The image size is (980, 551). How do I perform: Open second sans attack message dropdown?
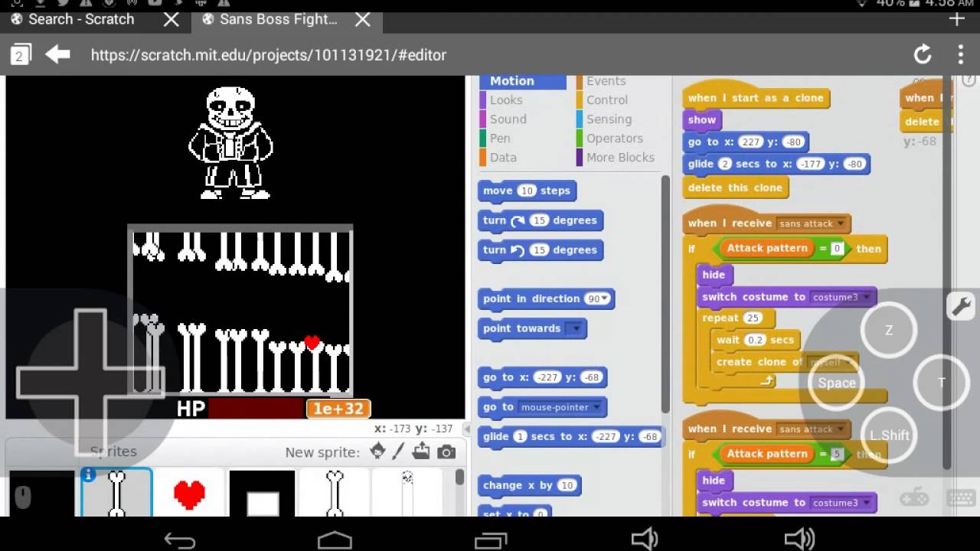[841, 430]
